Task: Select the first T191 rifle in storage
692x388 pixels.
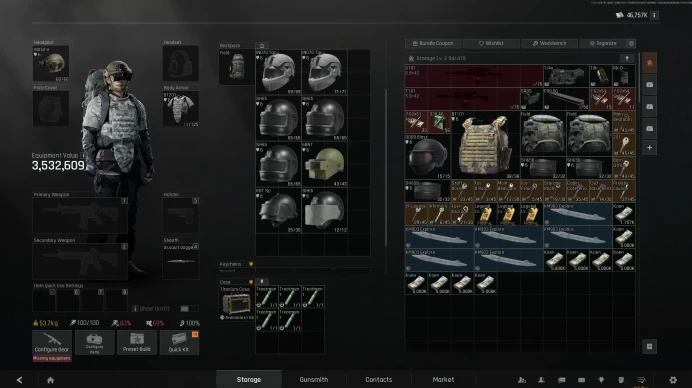Action: click(474, 76)
